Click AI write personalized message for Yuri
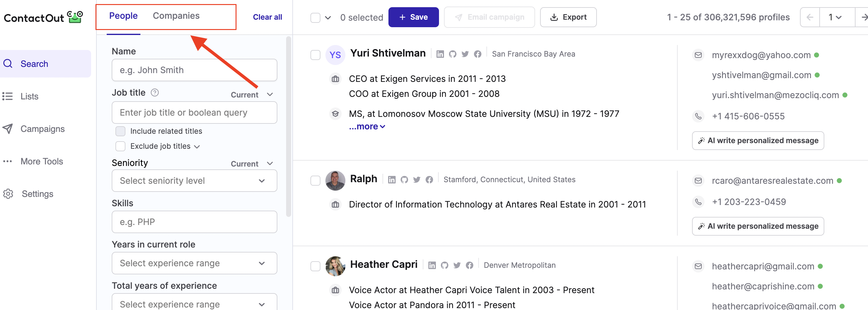The image size is (868, 310). point(758,141)
